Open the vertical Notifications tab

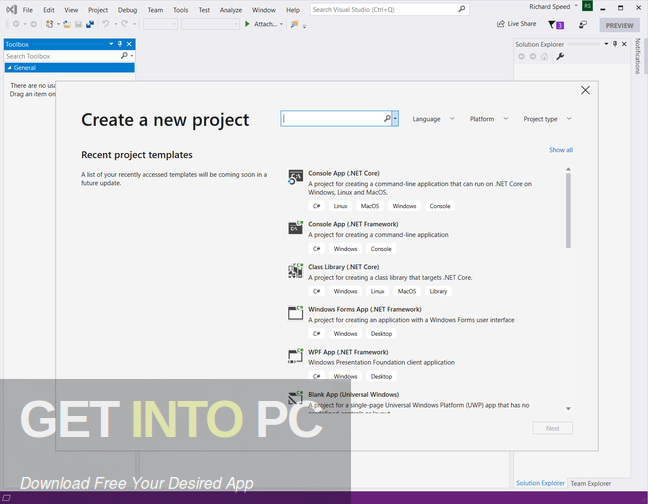click(637, 56)
